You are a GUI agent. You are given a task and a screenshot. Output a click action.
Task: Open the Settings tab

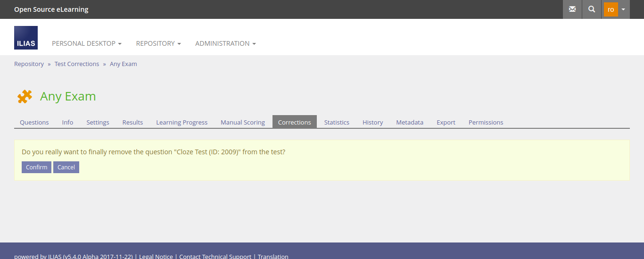coord(98,122)
